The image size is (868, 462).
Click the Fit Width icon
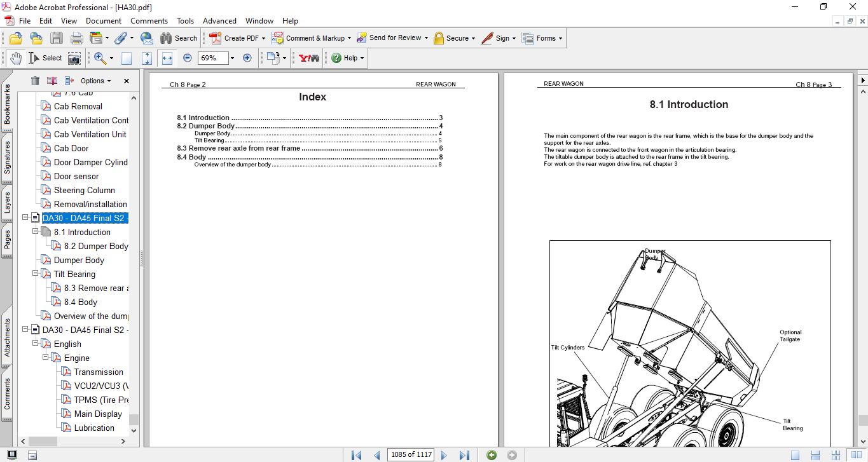coord(167,58)
